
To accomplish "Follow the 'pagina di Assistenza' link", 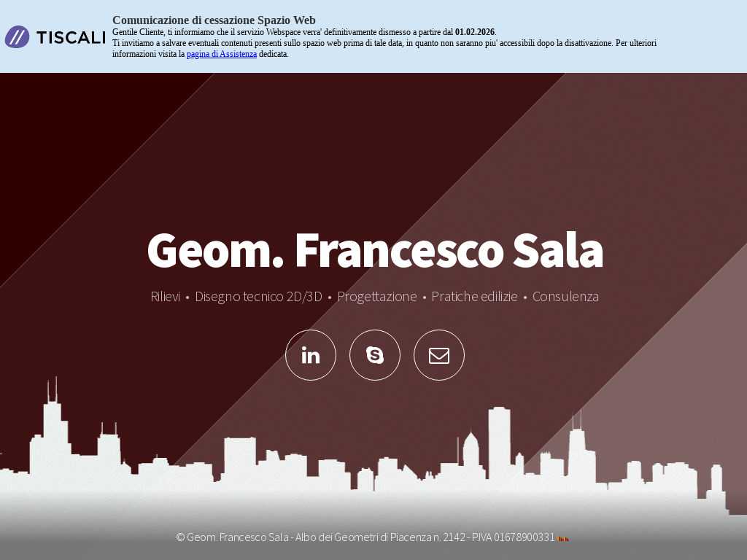I will (221, 54).
